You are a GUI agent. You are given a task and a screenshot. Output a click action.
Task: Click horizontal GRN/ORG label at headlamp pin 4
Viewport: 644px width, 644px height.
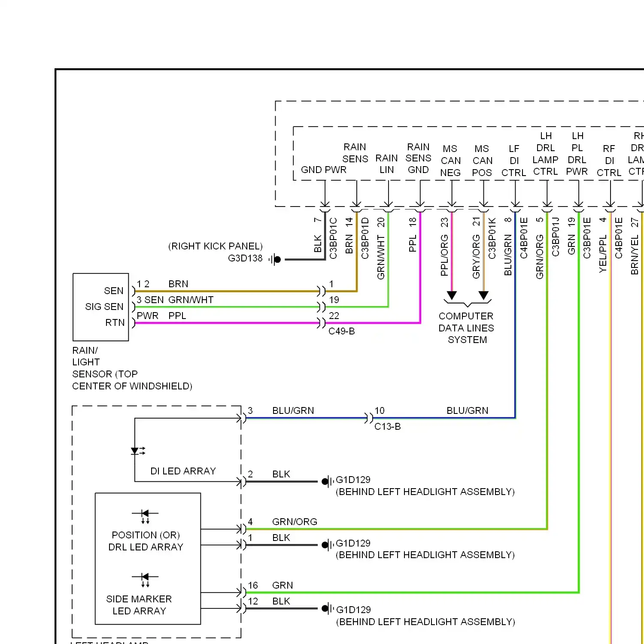(x=295, y=522)
